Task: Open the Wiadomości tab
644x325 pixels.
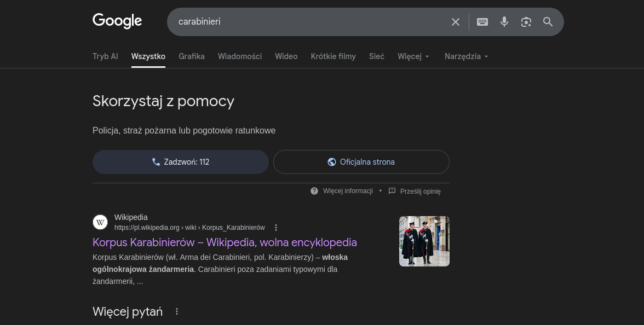Action: (240, 56)
